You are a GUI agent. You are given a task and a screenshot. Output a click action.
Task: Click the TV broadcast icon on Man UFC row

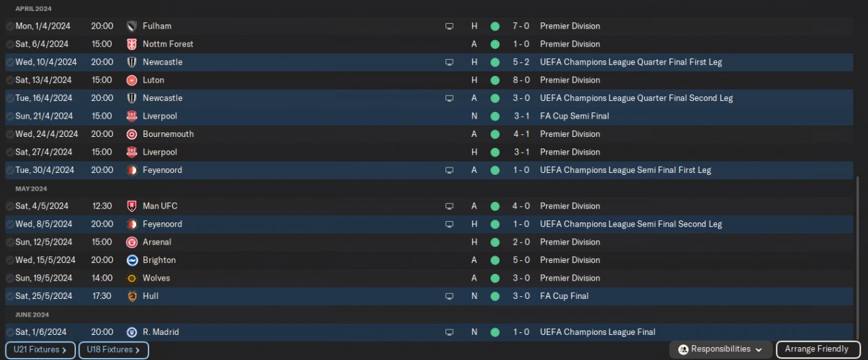tap(449, 206)
